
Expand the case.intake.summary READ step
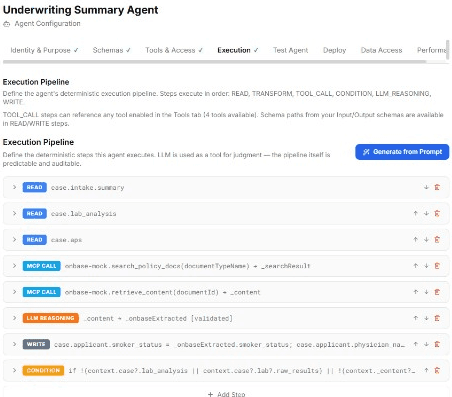click(14, 187)
